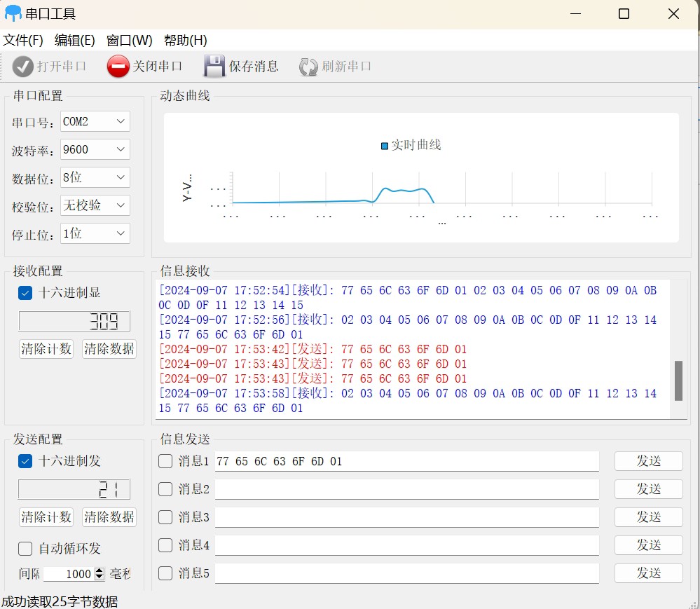Click the red close serial port icon

point(118,67)
